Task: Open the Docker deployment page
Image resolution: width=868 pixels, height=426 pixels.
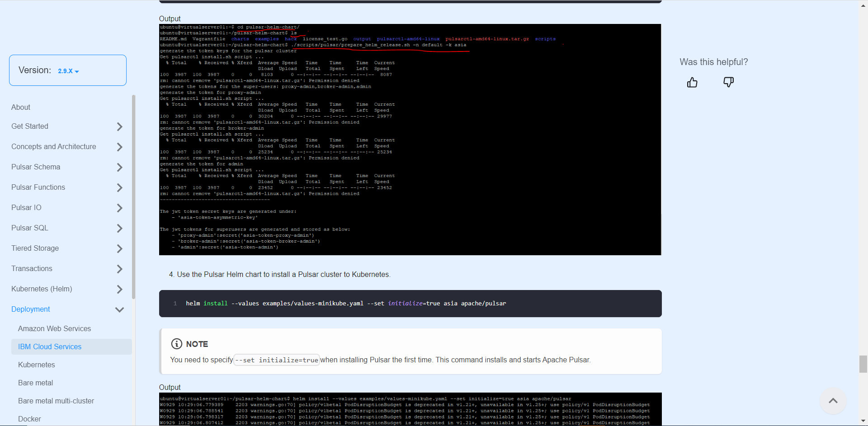Action: [x=29, y=419]
